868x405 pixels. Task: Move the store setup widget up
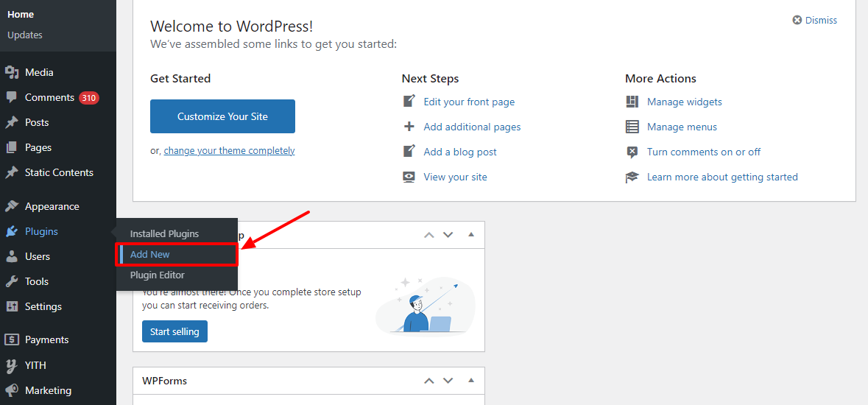point(429,235)
